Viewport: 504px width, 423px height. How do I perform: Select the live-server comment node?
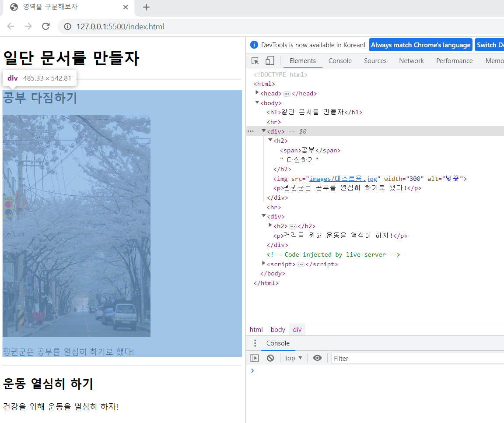[x=333, y=255]
